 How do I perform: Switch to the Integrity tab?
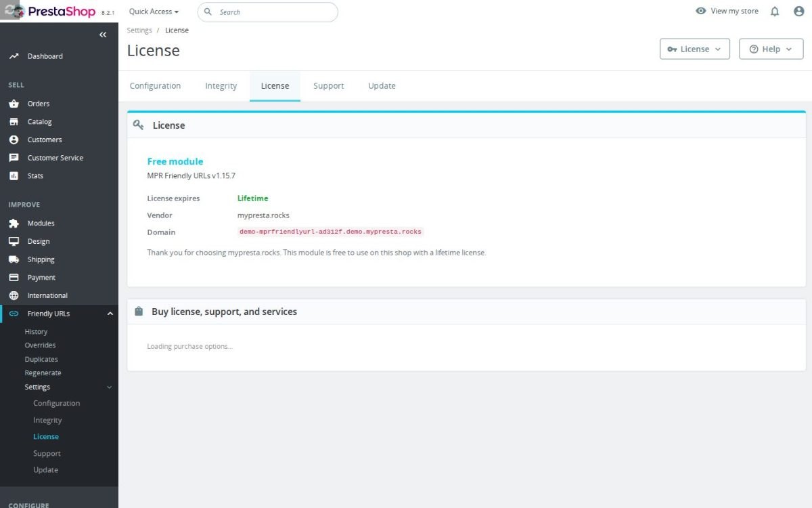tap(221, 86)
